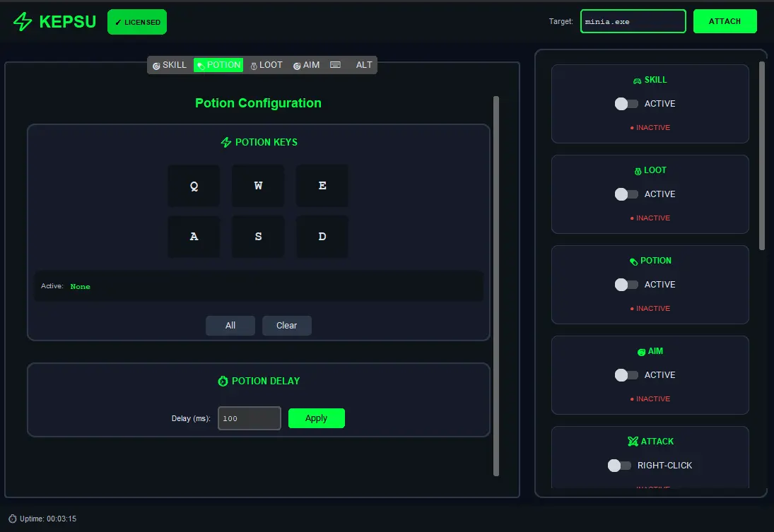The height and width of the screenshot is (532, 774).
Task: Click the KEPSU lightning bolt logo
Action: (22, 22)
